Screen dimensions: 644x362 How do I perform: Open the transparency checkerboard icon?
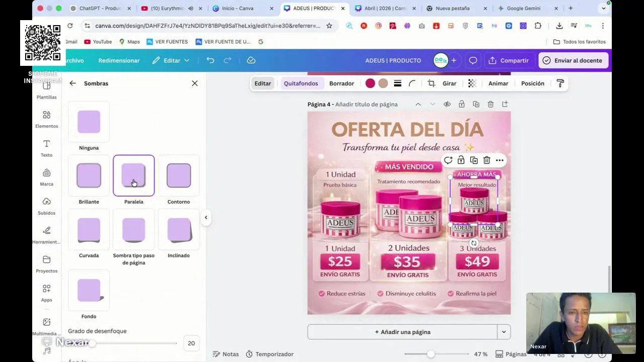tap(472, 83)
